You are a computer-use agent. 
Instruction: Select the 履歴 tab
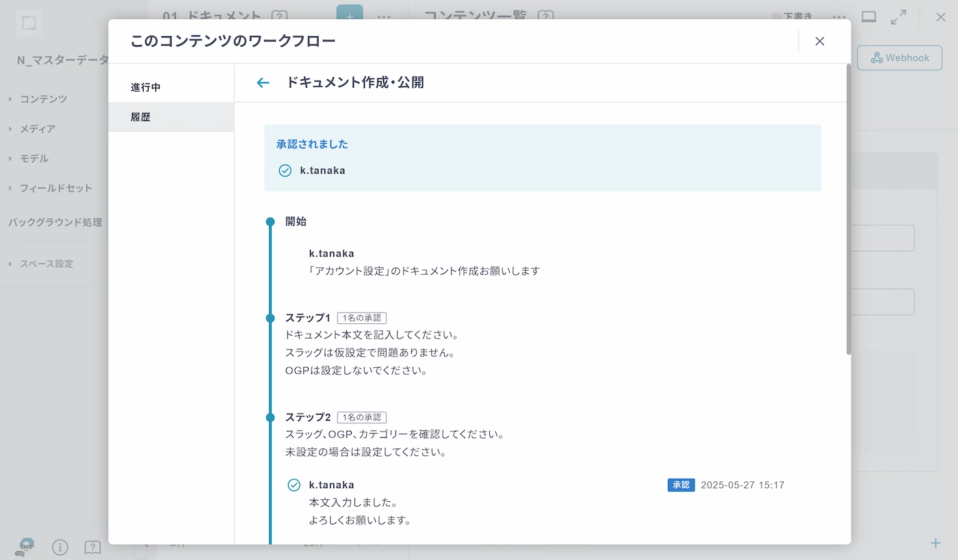point(141,117)
